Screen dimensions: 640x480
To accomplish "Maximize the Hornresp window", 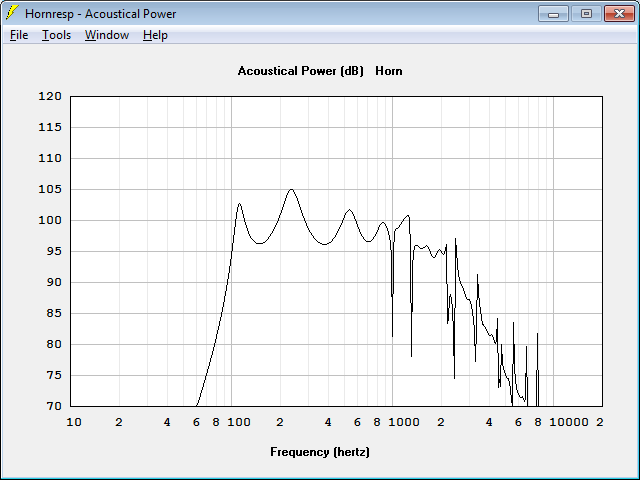I will click(x=586, y=14).
